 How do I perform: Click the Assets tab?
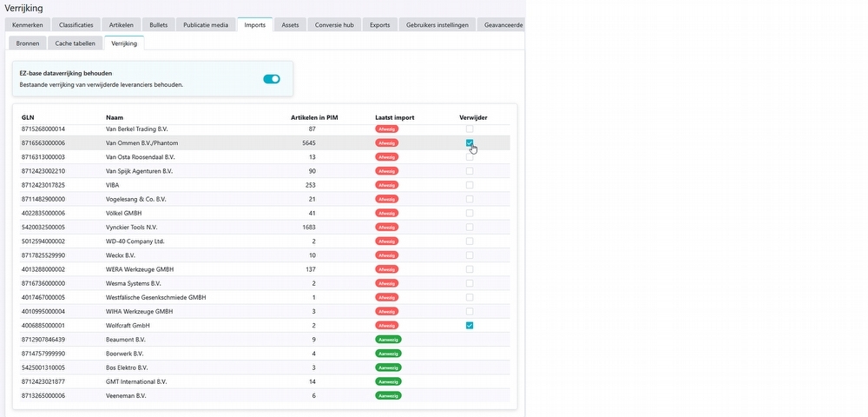pos(290,25)
